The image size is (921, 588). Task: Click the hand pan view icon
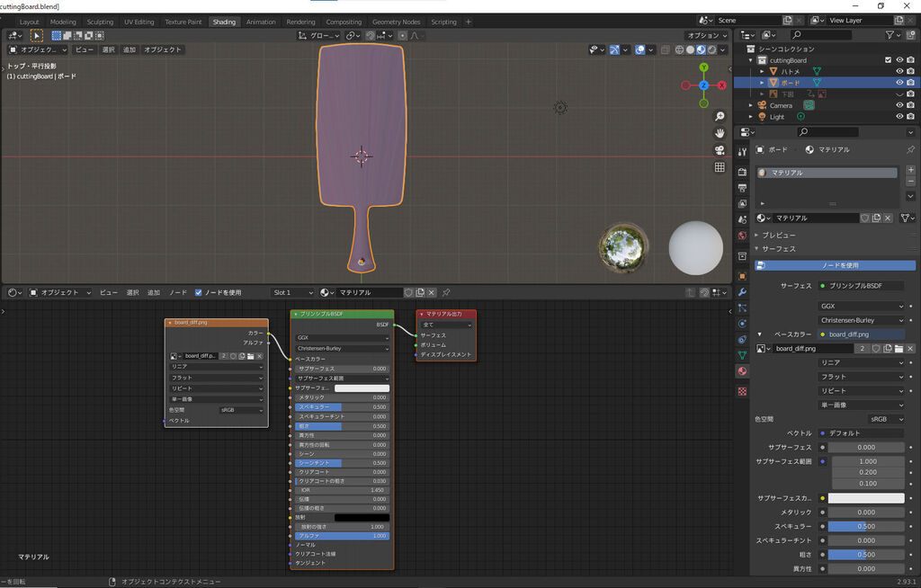[x=720, y=133]
